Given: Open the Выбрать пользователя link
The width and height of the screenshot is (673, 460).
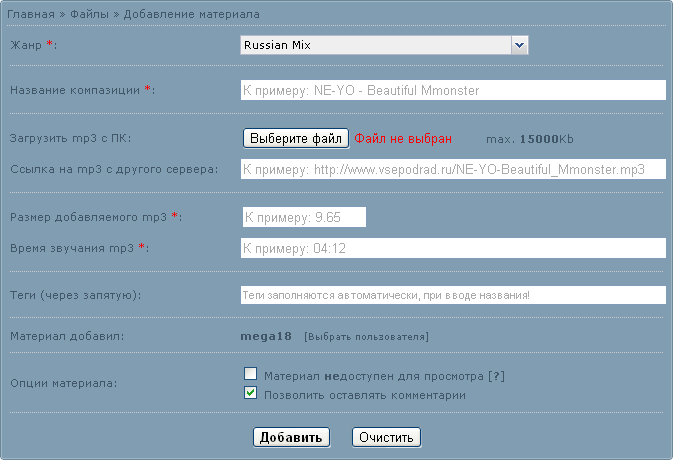Looking at the screenshot, I should (367, 337).
